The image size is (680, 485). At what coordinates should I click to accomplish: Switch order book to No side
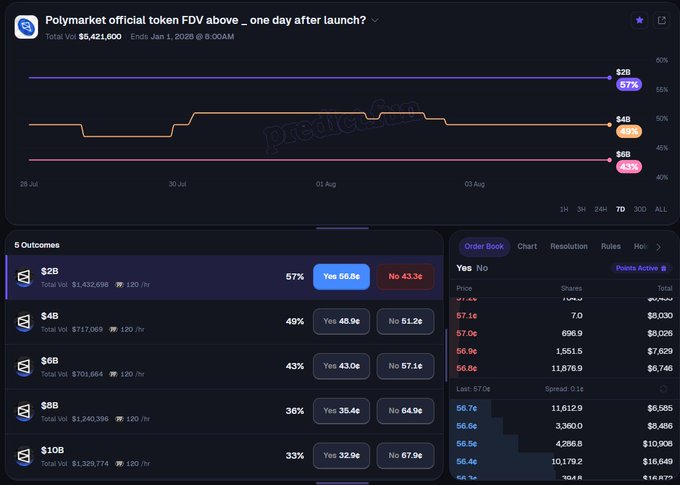click(x=482, y=268)
